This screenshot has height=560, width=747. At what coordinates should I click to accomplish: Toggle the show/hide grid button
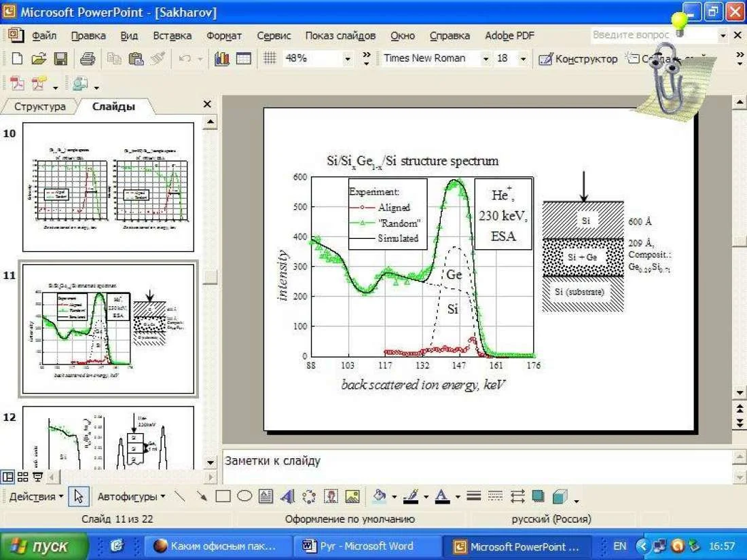click(270, 59)
